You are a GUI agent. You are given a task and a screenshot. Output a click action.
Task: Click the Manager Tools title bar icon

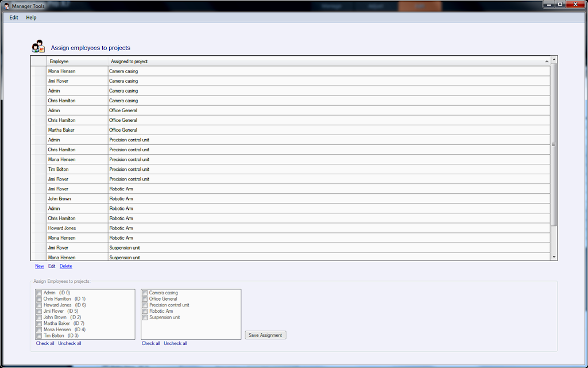coord(6,5)
